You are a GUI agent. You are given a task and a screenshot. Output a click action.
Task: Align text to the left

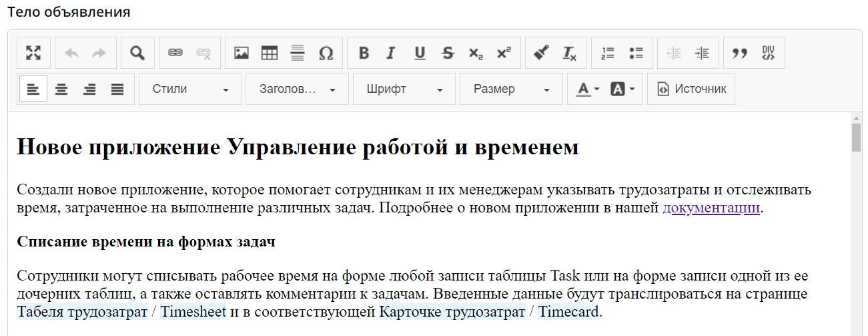pos(33,90)
